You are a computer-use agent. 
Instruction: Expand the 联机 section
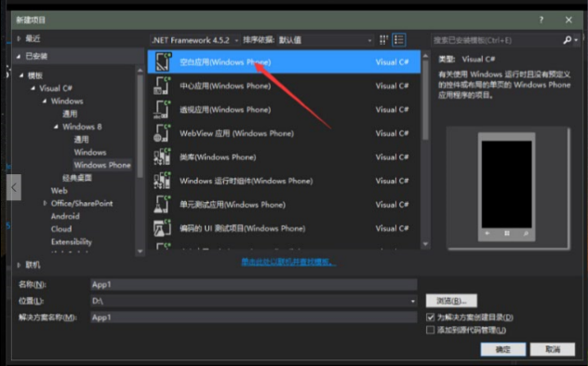[x=19, y=265]
